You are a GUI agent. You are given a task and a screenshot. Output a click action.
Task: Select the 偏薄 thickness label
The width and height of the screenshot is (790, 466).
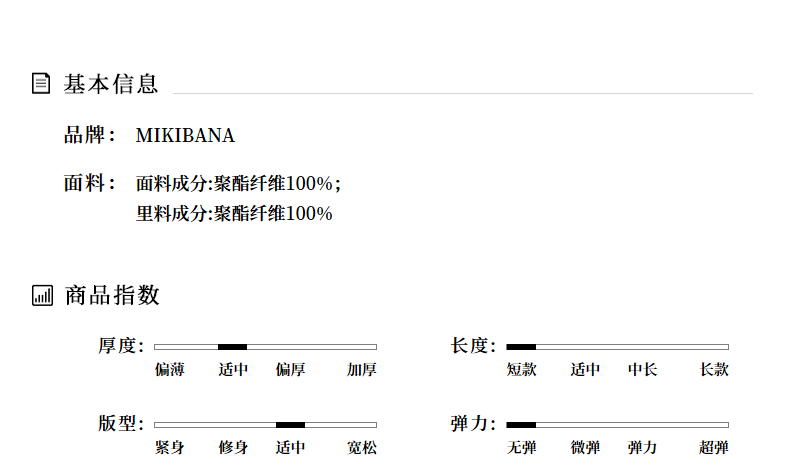[x=170, y=370]
